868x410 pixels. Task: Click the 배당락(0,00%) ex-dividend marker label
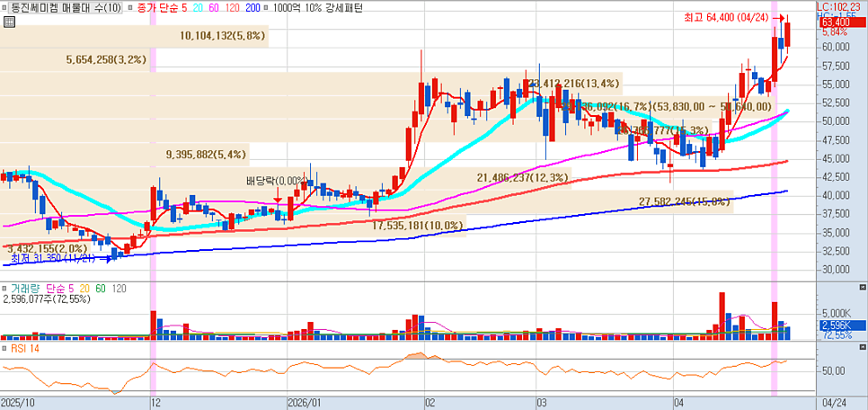coord(276,181)
